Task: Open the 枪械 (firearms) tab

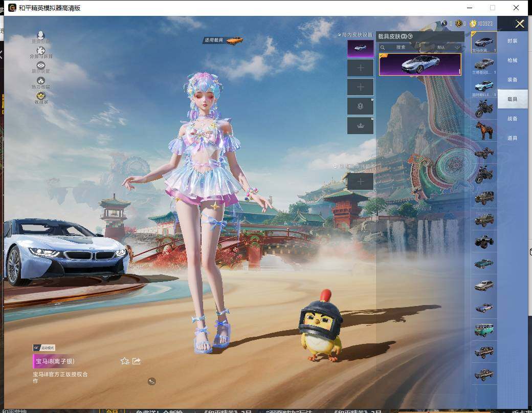Action: pos(512,60)
